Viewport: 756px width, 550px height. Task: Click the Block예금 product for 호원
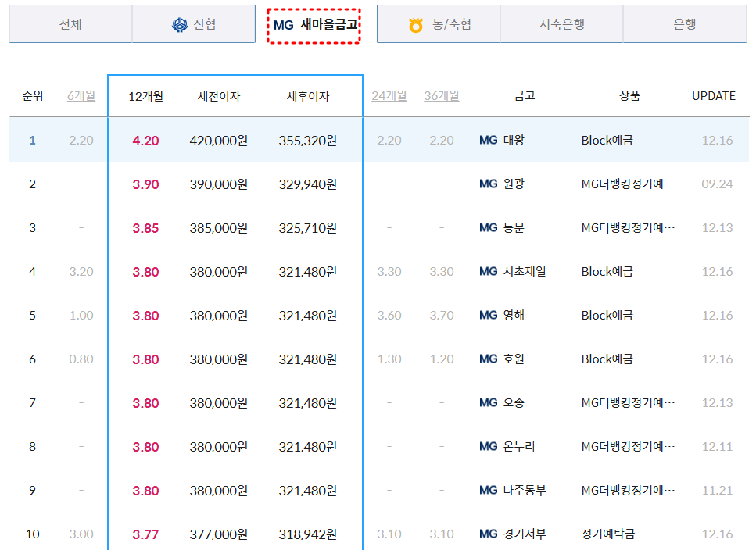[x=607, y=359]
